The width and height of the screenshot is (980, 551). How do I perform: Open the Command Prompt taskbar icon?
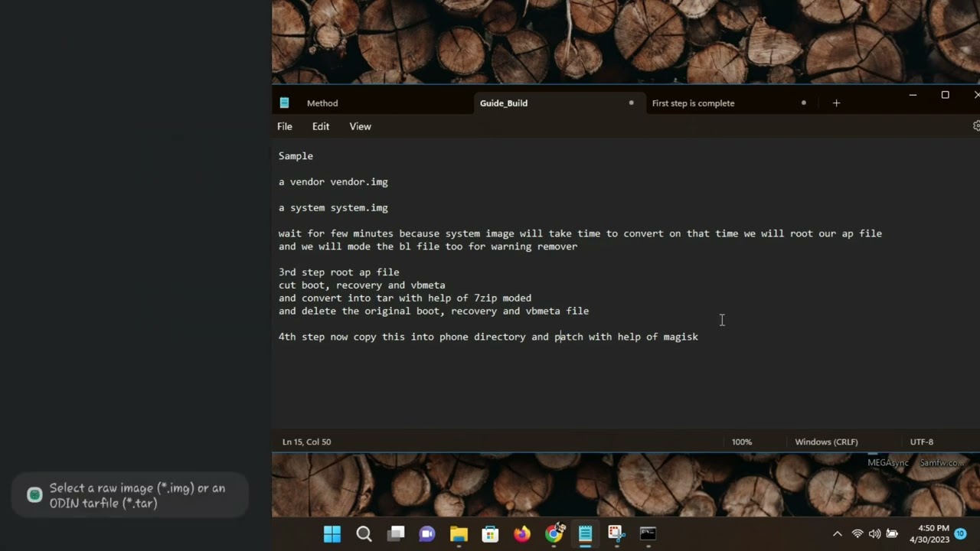(x=648, y=534)
